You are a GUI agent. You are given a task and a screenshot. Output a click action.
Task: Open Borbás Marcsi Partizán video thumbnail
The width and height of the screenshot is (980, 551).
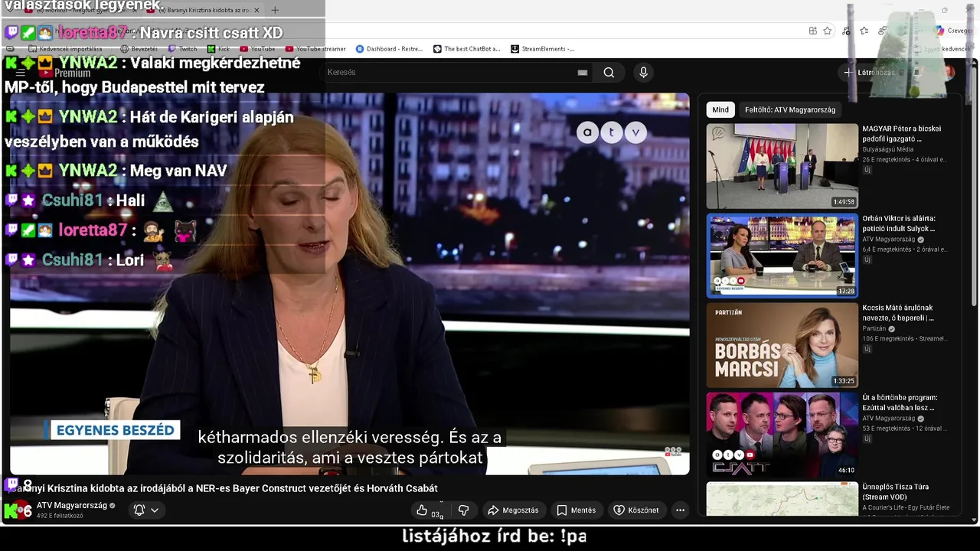click(x=782, y=345)
